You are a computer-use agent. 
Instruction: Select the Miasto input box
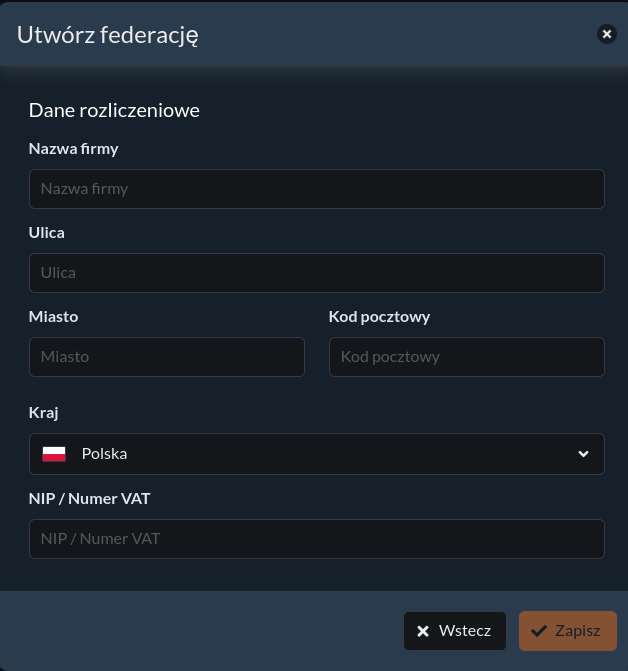pyautogui.click(x=166, y=356)
